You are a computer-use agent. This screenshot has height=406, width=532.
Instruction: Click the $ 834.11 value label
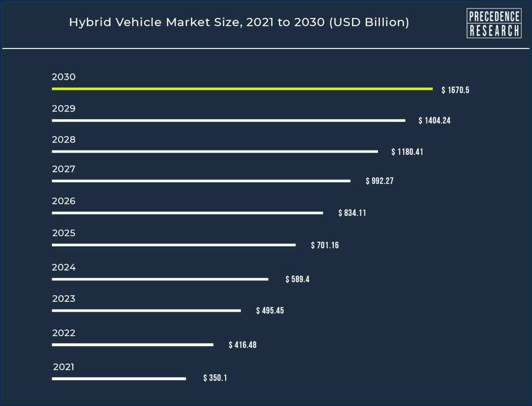click(352, 213)
